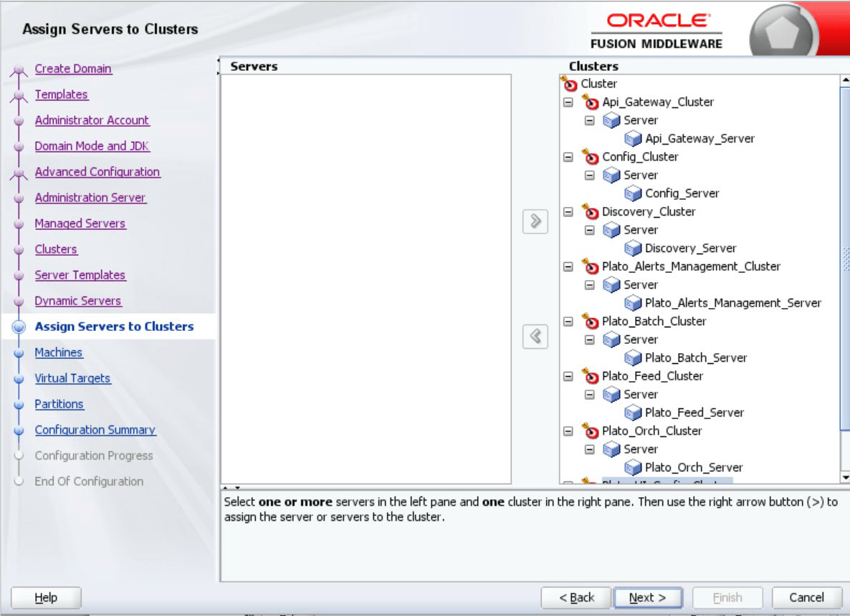Select the Discovery_Cluster label

[x=649, y=211]
